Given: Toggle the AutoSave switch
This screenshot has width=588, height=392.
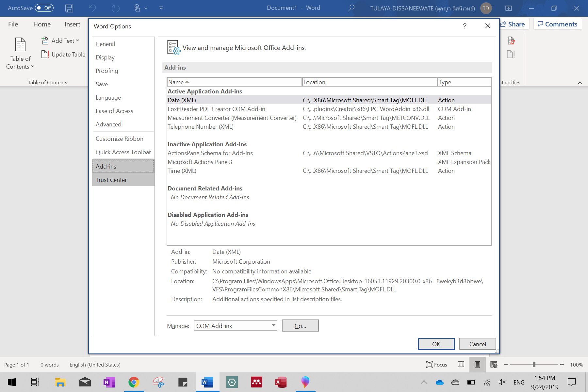Looking at the screenshot, I should (x=44, y=8).
